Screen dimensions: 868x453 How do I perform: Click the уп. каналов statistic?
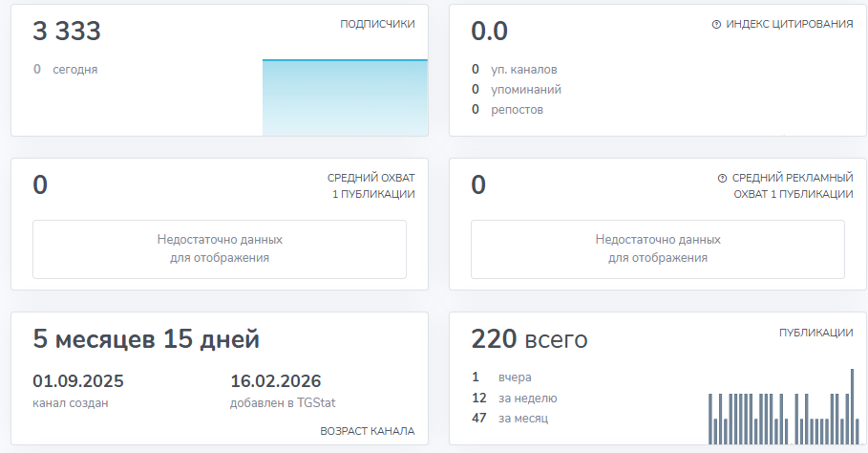pyautogui.click(x=514, y=69)
